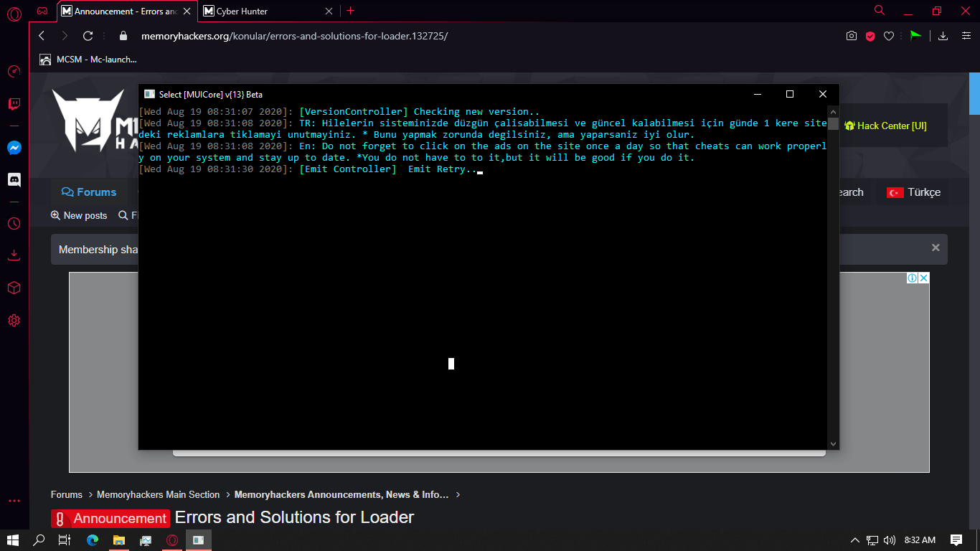This screenshot has width=980, height=551.
Task: View site security lock information
Action: (x=123, y=36)
